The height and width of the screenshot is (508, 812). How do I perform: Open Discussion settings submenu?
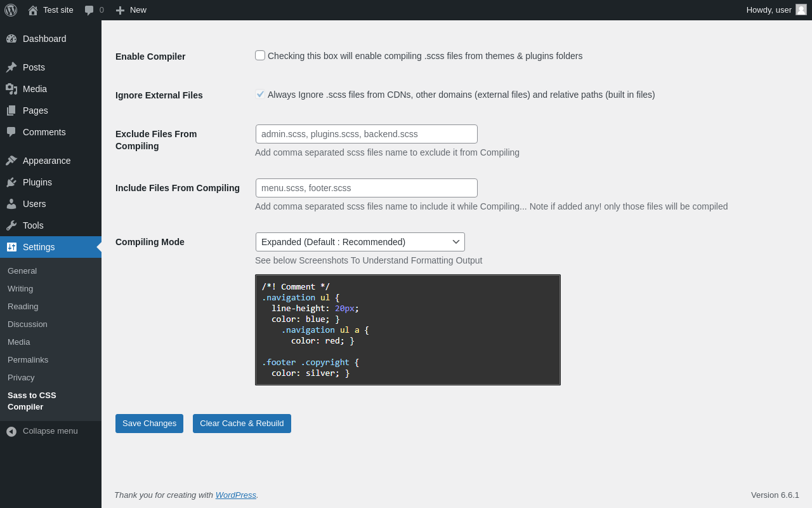pyautogui.click(x=27, y=324)
